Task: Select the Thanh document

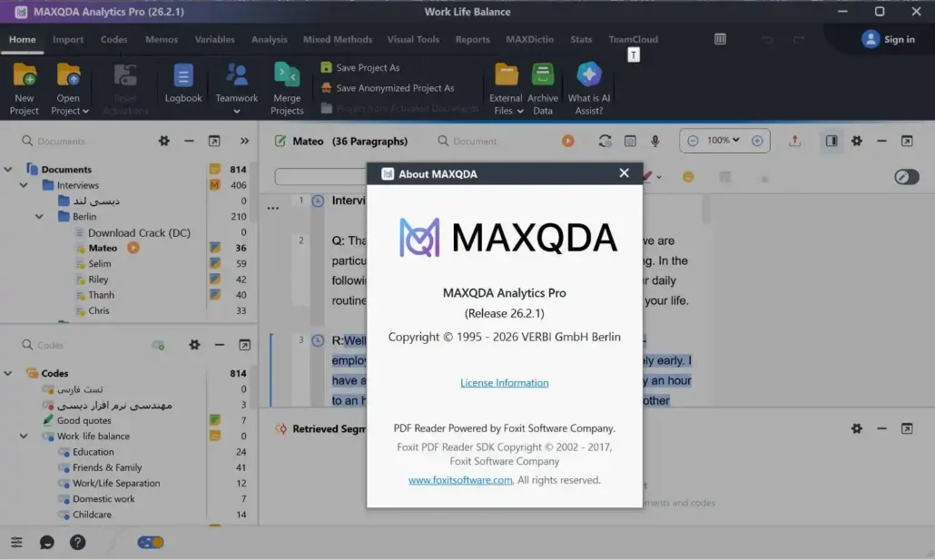Action: (101, 295)
